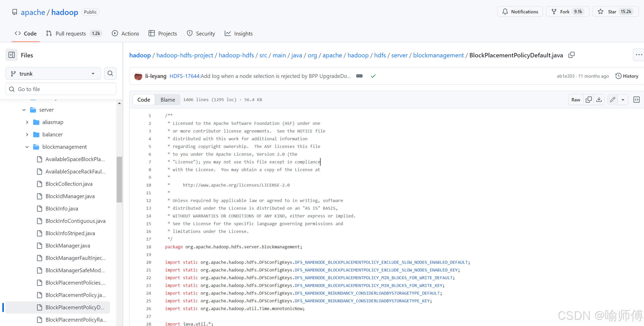Select the Code view toggle
The height and width of the screenshot is (326, 644).
coord(144,100)
